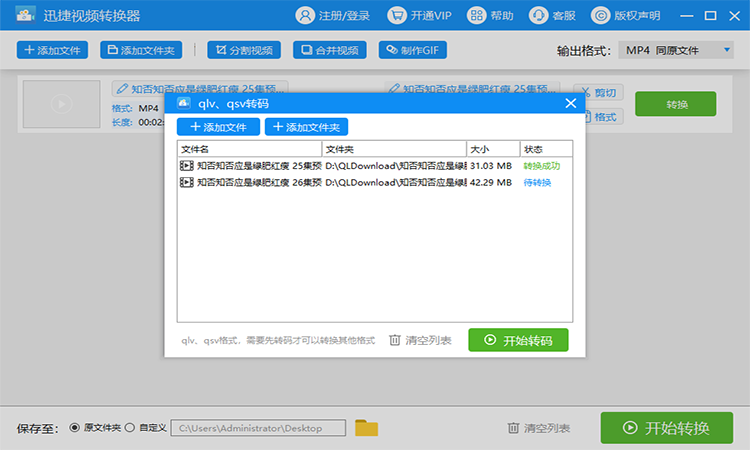Click the 42.29 MB size cell
The height and width of the screenshot is (450, 750).
pyautogui.click(x=491, y=182)
